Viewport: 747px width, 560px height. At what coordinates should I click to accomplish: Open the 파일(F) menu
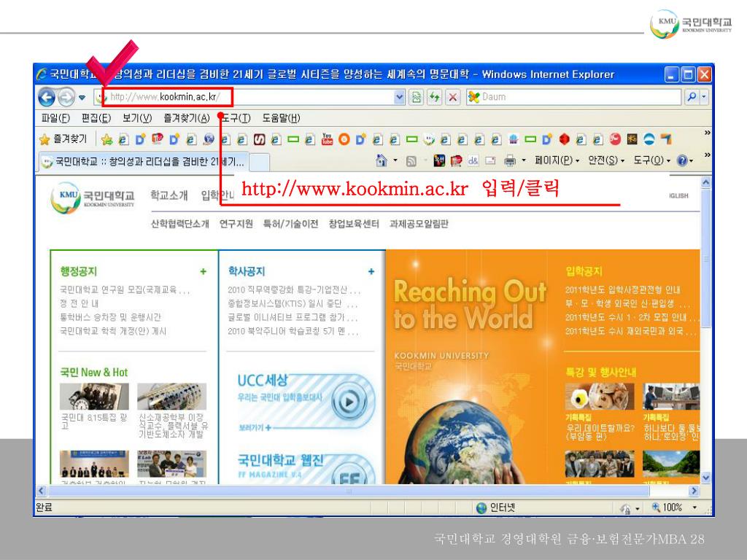(55, 118)
